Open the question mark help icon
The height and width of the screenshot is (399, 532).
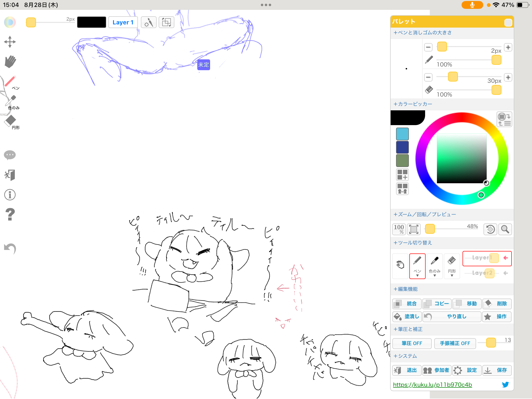[10, 214]
